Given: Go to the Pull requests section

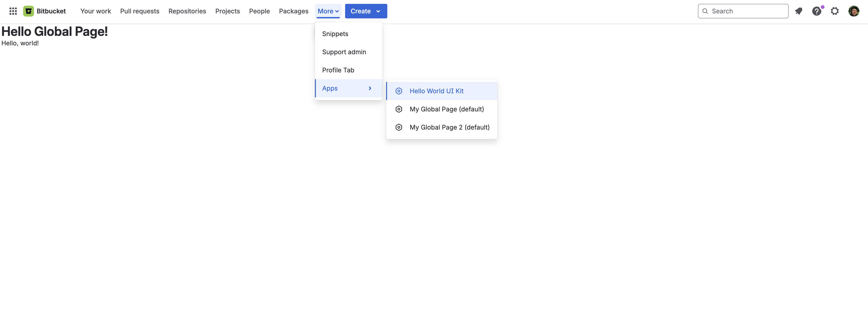Looking at the screenshot, I should [139, 11].
